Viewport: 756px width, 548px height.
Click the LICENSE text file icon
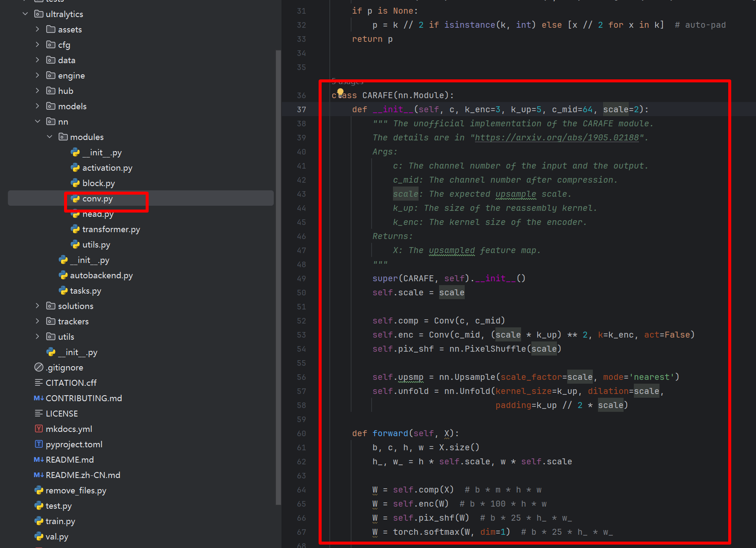(39, 414)
